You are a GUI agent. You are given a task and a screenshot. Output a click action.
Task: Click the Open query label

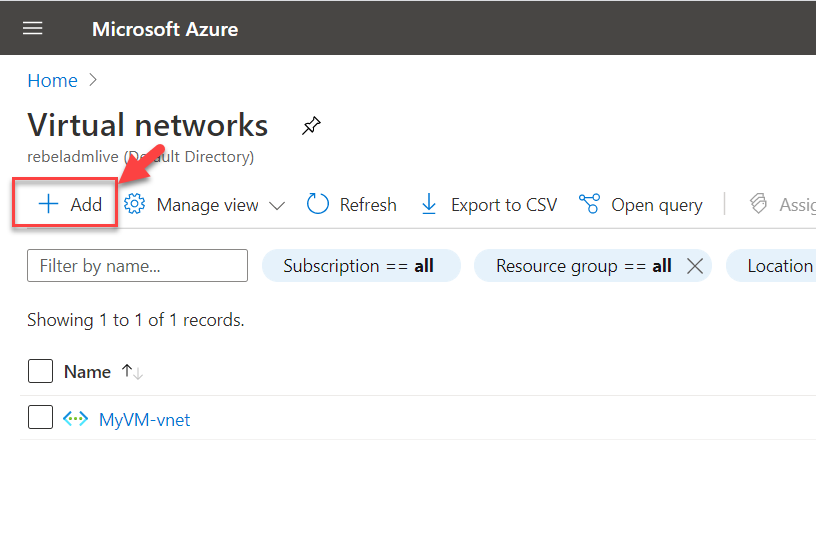[x=657, y=205]
